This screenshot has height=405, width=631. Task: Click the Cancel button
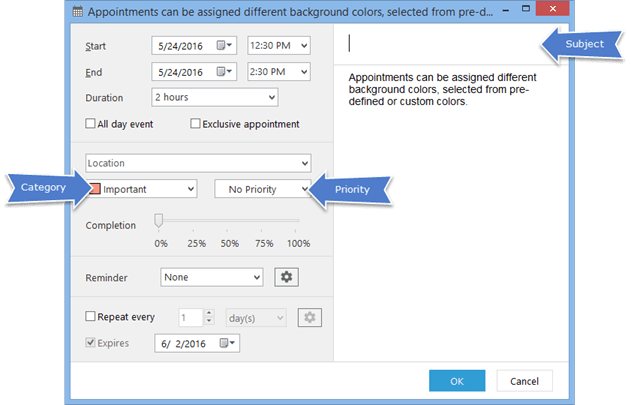pos(524,381)
